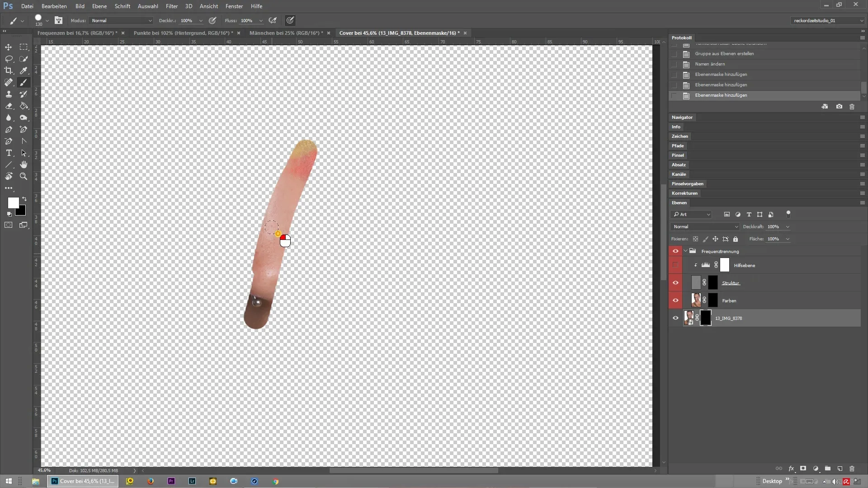Open the Fluss flow dropdown arrow
This screenshot has width=868, height=488.
coord(261,21)
